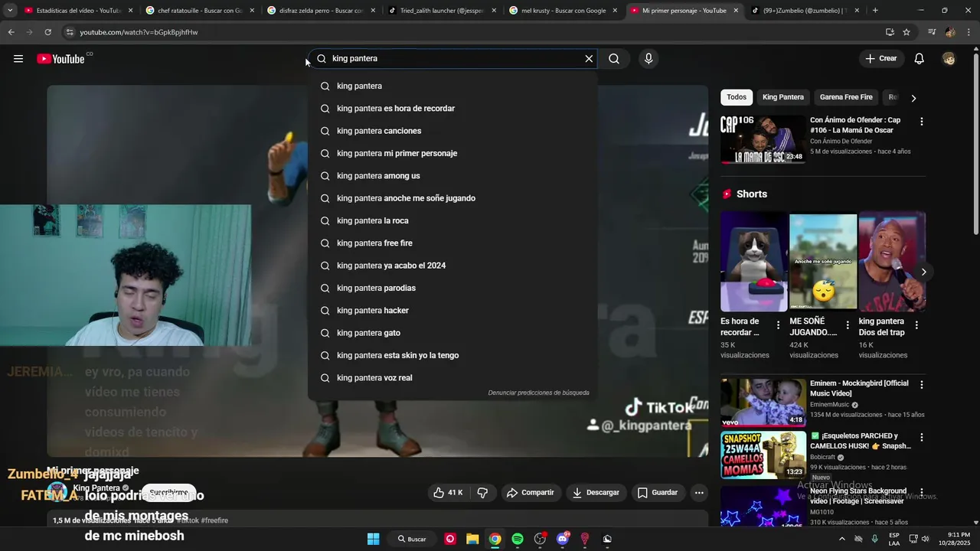The width and height of the screenshot is (980, 551).
Task: Open a new browser tab with plus
Action: coord(875,11)
